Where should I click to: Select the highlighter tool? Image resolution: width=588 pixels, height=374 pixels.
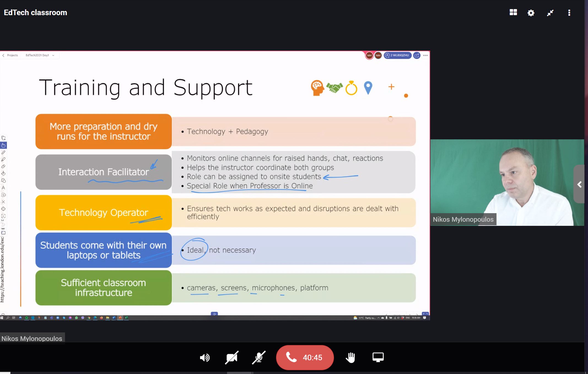(x=4, y=159)
